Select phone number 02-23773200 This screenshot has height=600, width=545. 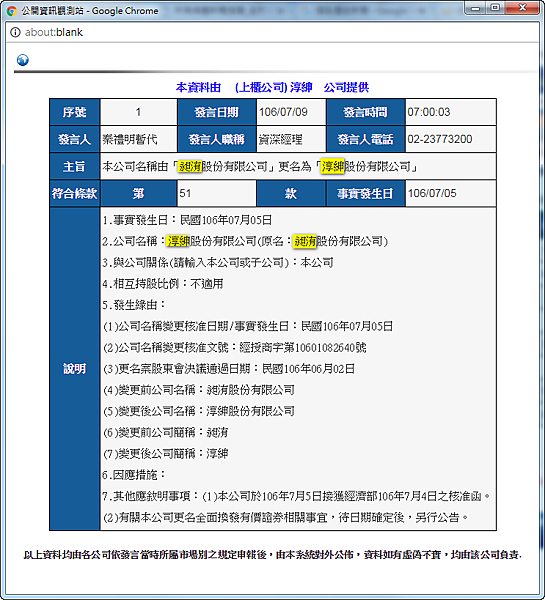coord(440,139)
